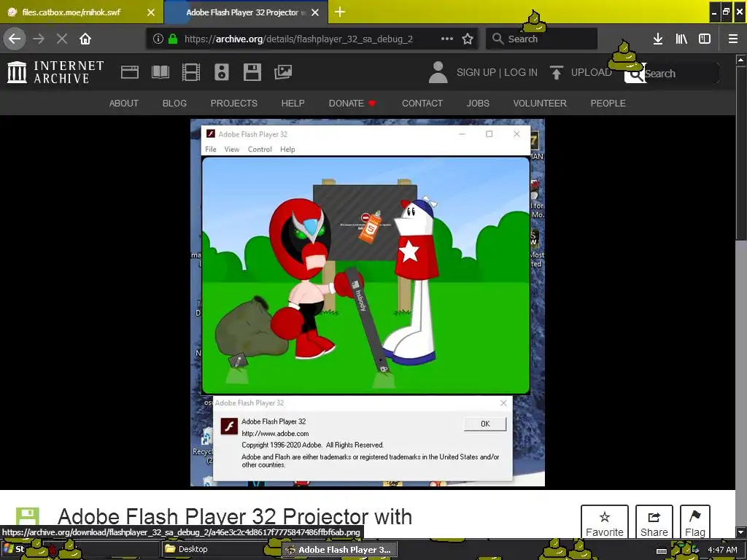Go back with the browser back arrow
The height and width of the screenshot is (560, 747).
15,39
